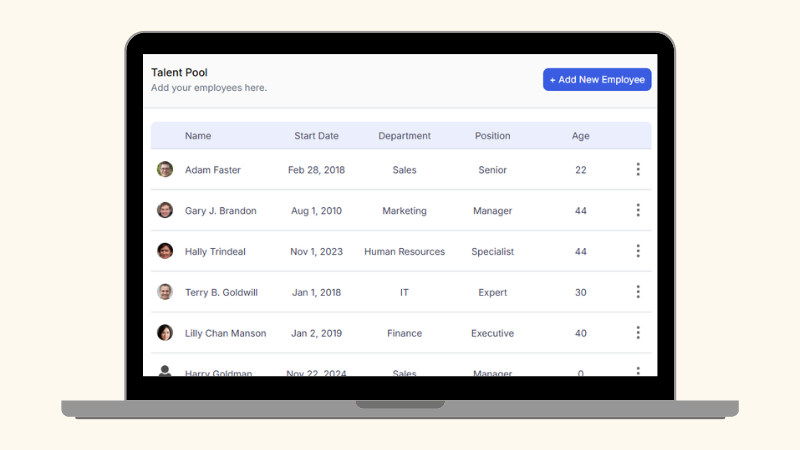Open the options menu for Lilly Chan Manson
Screen dimensions: 800x450
pos(638,333)
